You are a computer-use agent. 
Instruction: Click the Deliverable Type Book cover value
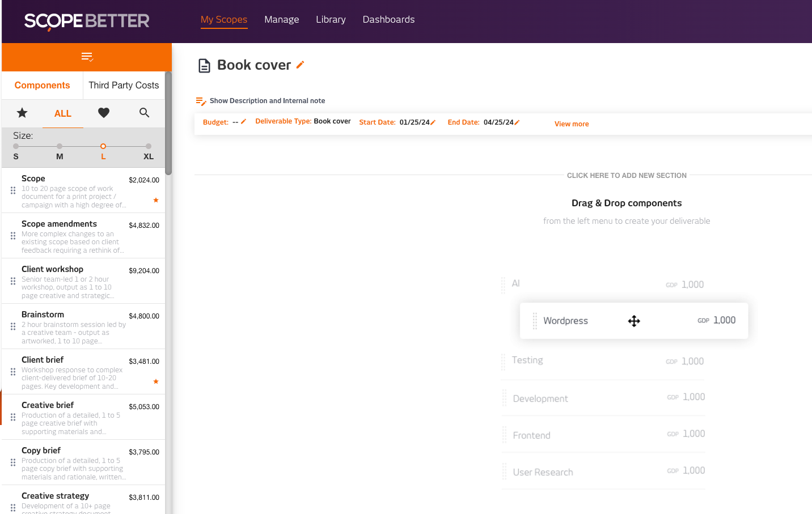(x=332, y=121)
